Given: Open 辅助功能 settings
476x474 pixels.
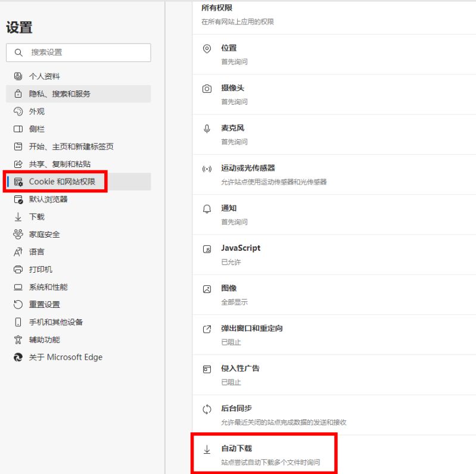Looking at the screenshot, I should pos(78,339).
